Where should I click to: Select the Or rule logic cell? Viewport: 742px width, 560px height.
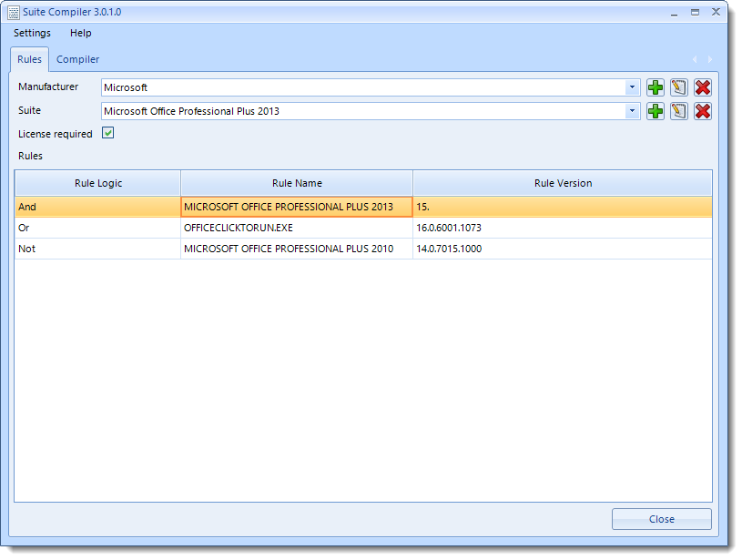coord(98,228)
